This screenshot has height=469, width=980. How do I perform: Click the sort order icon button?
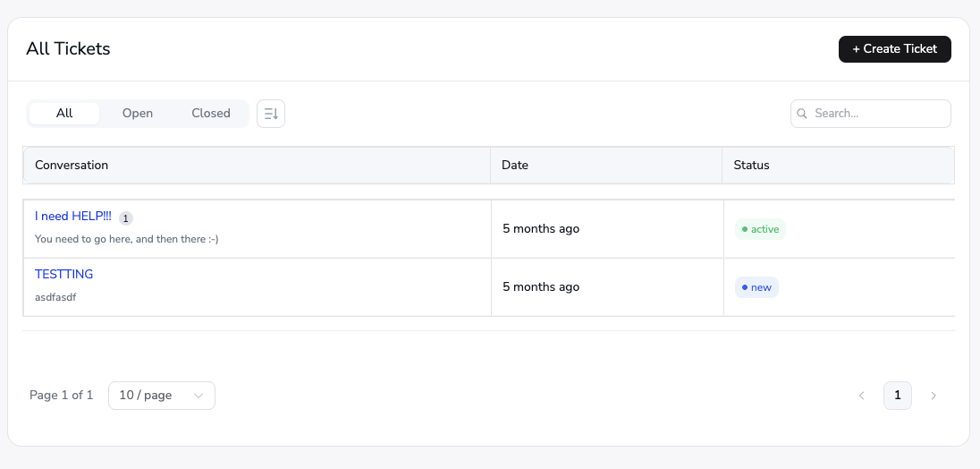(x=271, y=114)
